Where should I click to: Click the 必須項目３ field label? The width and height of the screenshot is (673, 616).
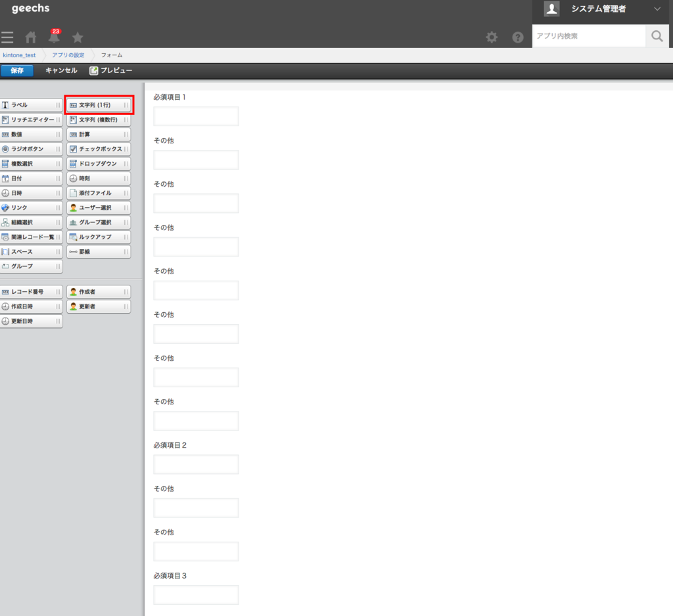tap(170, 576)
